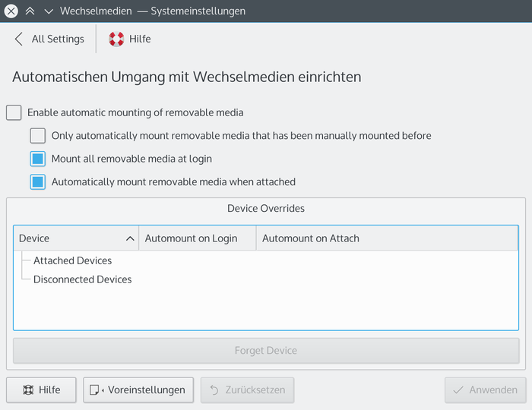This screenshot has height=410, width=532.
Task: Click the Zurücksetzen undo arrow icon
Action: pyautogui.click(x=215, y=390)
